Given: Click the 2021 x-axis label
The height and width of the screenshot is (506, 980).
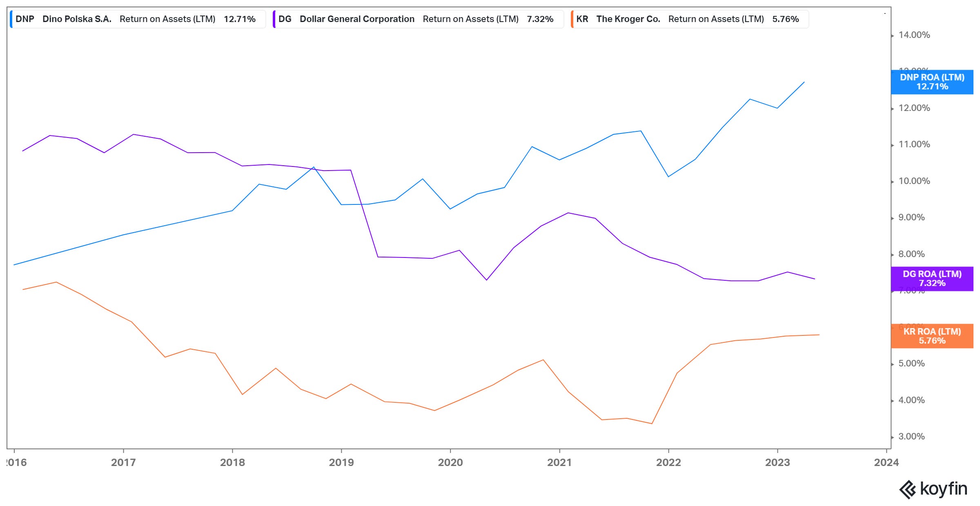Looking at the screenshot, I should (559, 462).
